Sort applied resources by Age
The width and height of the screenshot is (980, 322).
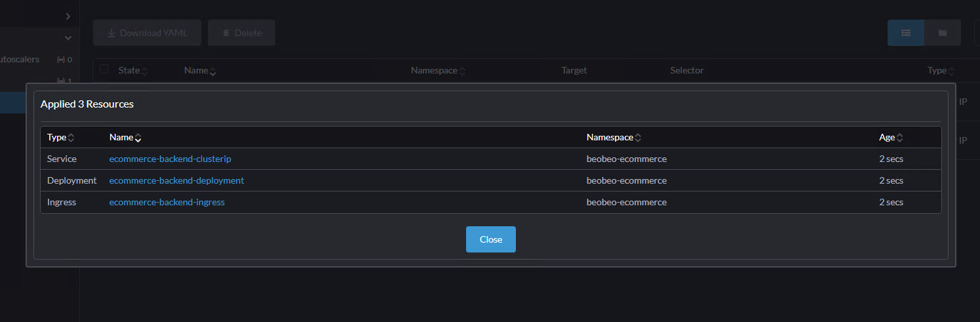click(x=891, y=138)
